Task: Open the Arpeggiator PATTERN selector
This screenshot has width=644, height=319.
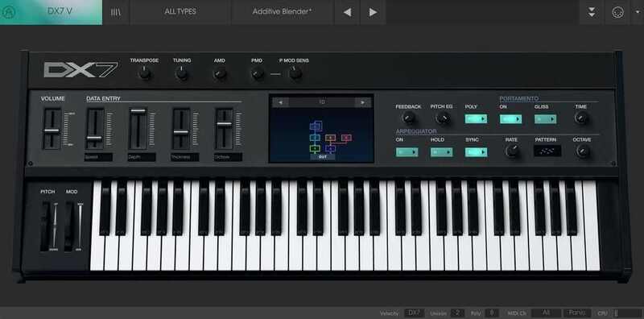Action: tap(547, 151)
